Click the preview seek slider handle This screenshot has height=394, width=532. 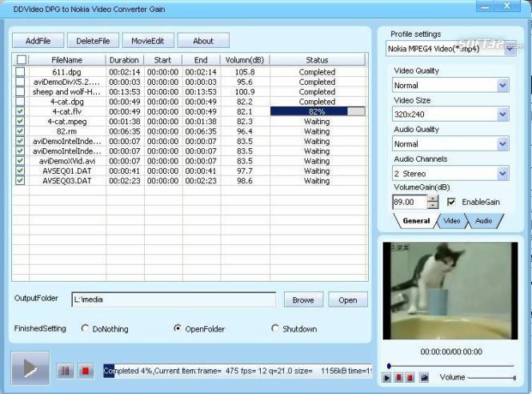coord(389,366)
